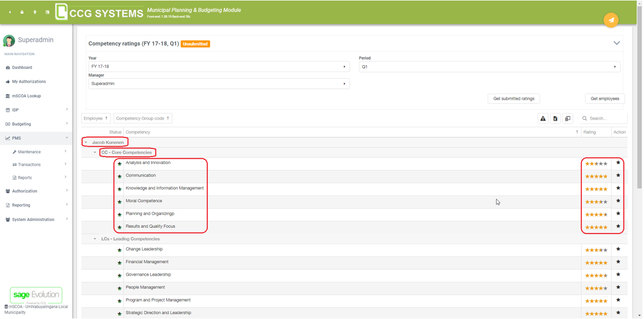
Task: Click the warning triangle icon in grid toolbar
Action: tap(542, 118)
